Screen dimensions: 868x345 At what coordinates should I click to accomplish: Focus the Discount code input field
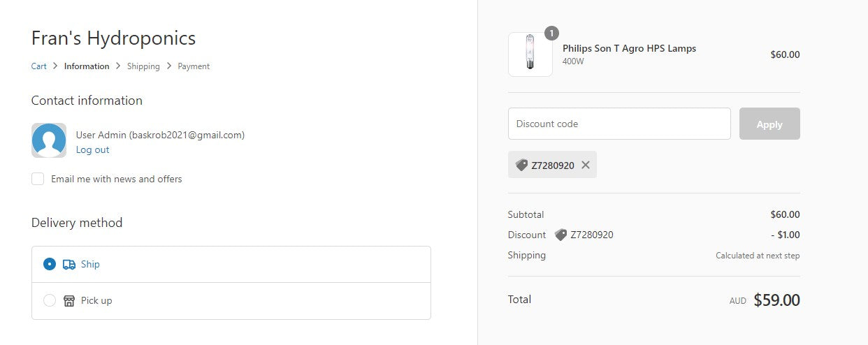point(619,124)
